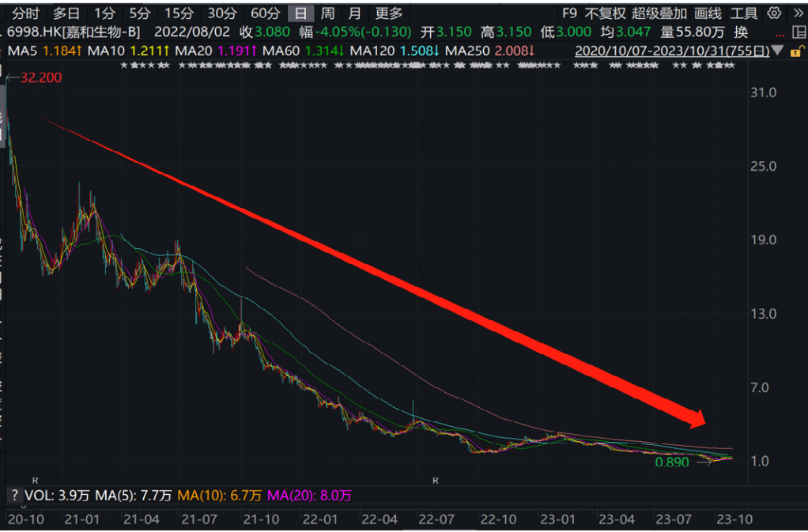The height and width of the screenshot is (532, 808).
Task: Click the MA5 1.184 indicator label
Action: point(45,51)
